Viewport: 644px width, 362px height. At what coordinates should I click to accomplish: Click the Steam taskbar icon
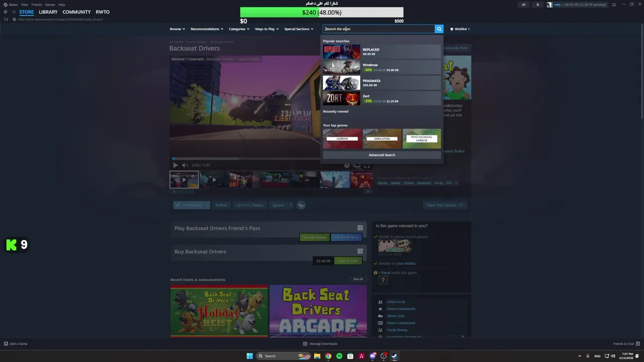(x=394, y=356)
